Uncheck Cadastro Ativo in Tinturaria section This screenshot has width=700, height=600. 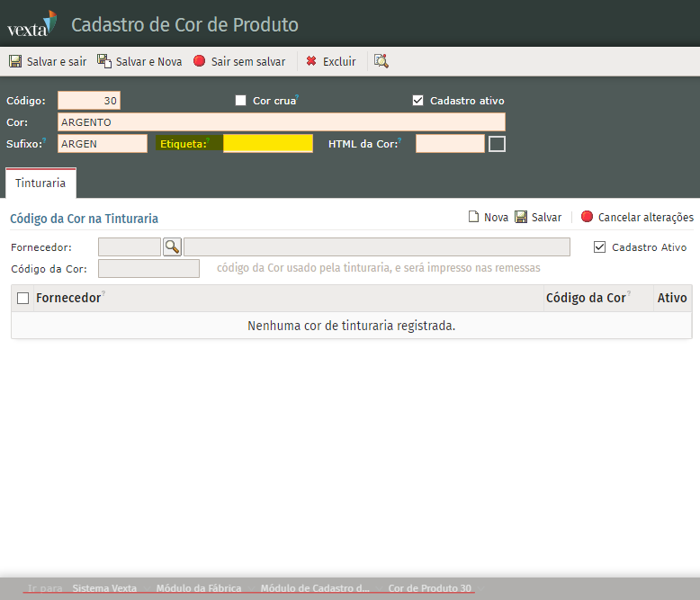tap(600, 247)
